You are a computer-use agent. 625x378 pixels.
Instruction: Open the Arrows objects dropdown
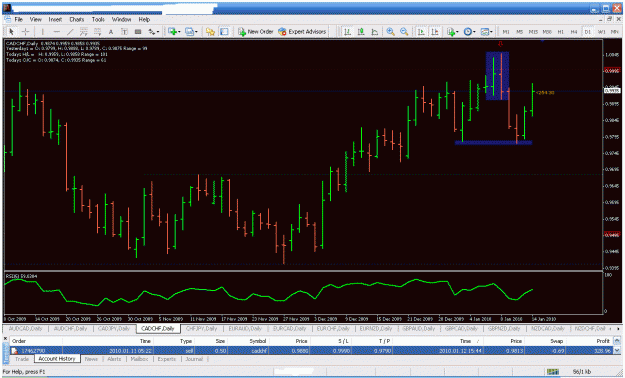pos(153,32)
